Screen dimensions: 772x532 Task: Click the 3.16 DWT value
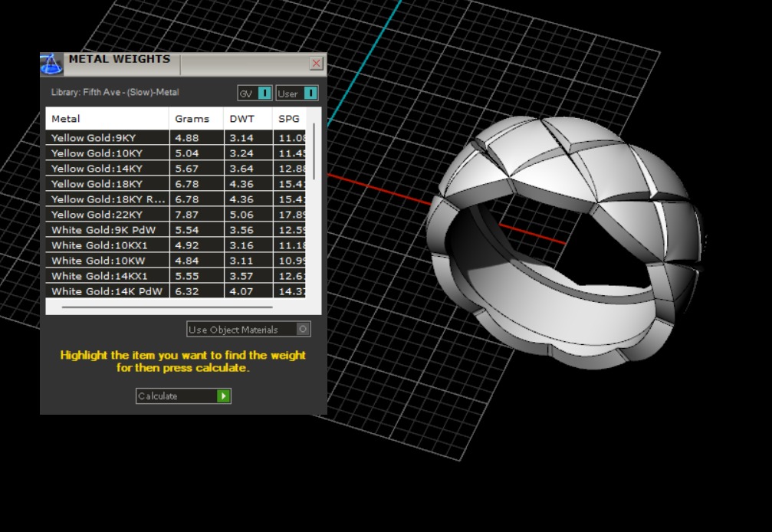(x=241, y=245)
